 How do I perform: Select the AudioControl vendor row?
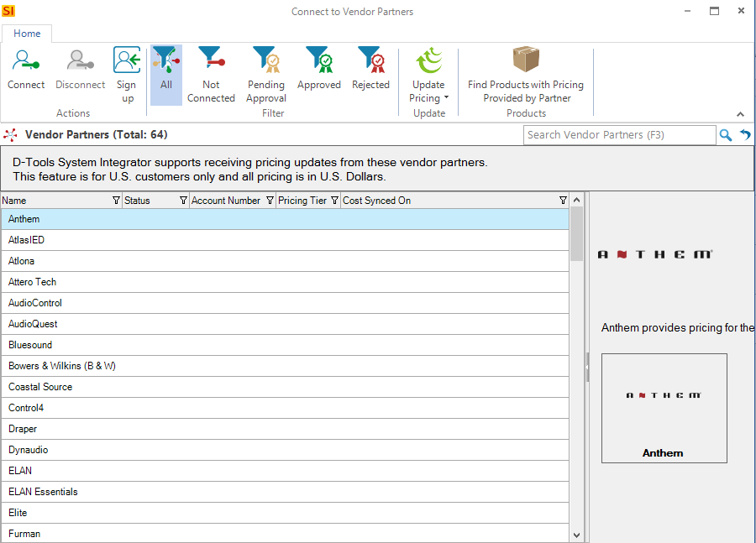pos(285,303)
